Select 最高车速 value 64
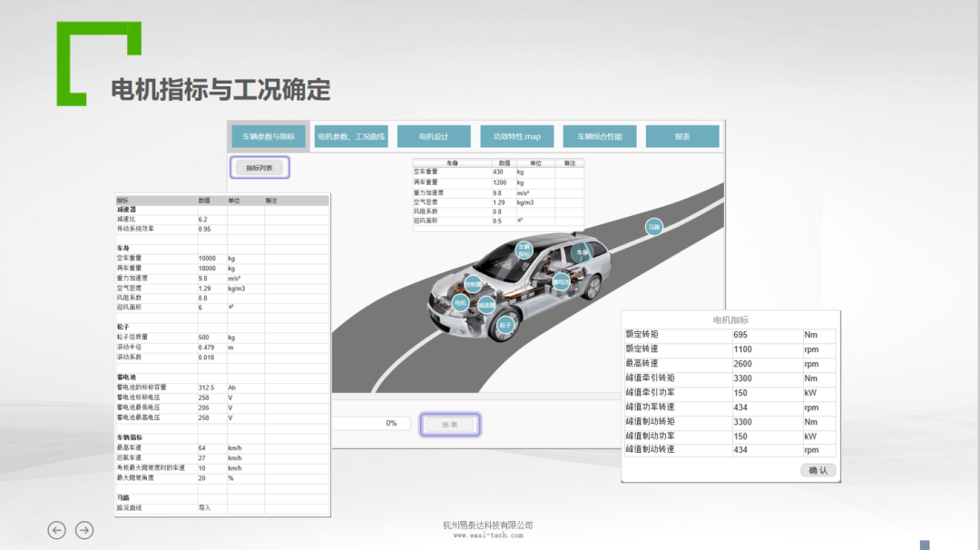Screen dimensions: 980x550 211,448
